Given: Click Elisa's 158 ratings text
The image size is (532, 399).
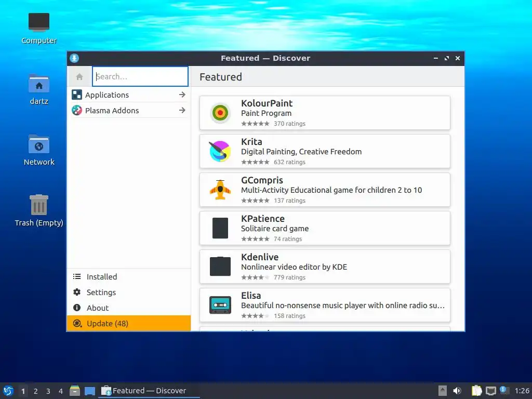Looking at the screenshot, I should tap(289, 315).
